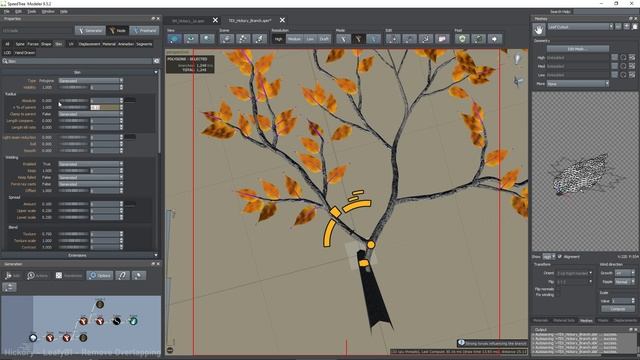Click the Actions icon in Generation panel
Screen dimensions: 640x360
coord(37,276)
